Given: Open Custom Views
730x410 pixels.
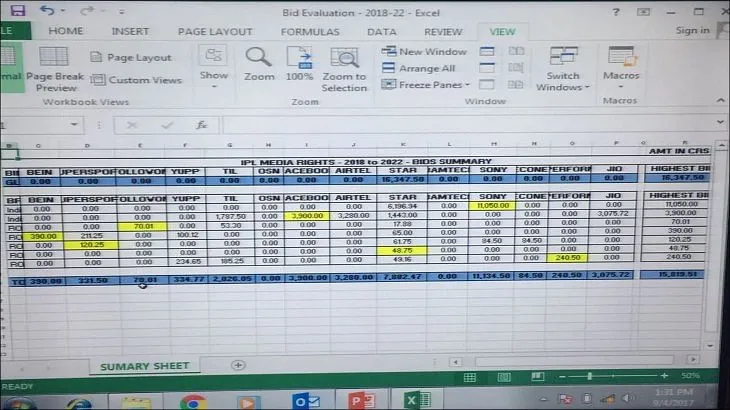Looking at the screenshot, I should click(136, 80).
